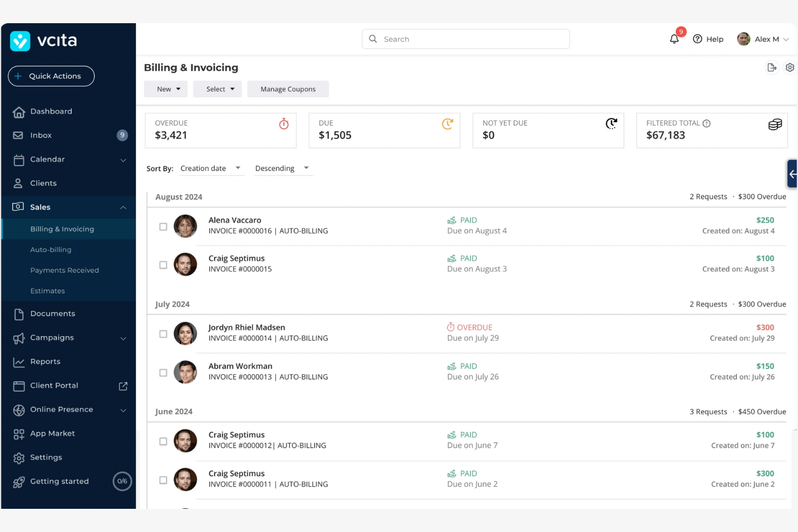Open the Estimates menu item
798x532 pixels.
click(x=47, y=291)
